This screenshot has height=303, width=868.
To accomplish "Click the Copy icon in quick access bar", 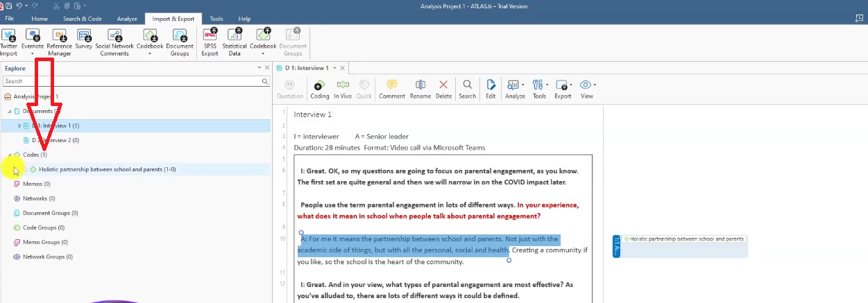I will pos(66,6).
